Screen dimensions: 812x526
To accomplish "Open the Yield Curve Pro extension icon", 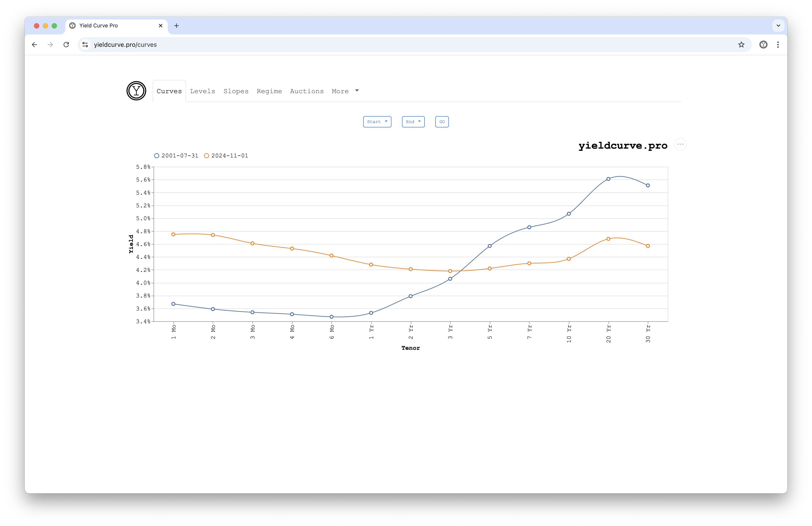I will coord(763,45).
